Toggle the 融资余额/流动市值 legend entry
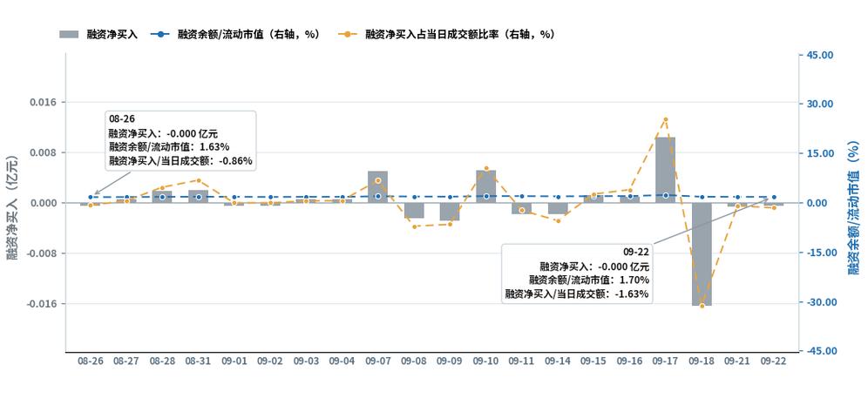Image resolution: width=868 pixels, height=405 pixels. click(x=235, y=34)
